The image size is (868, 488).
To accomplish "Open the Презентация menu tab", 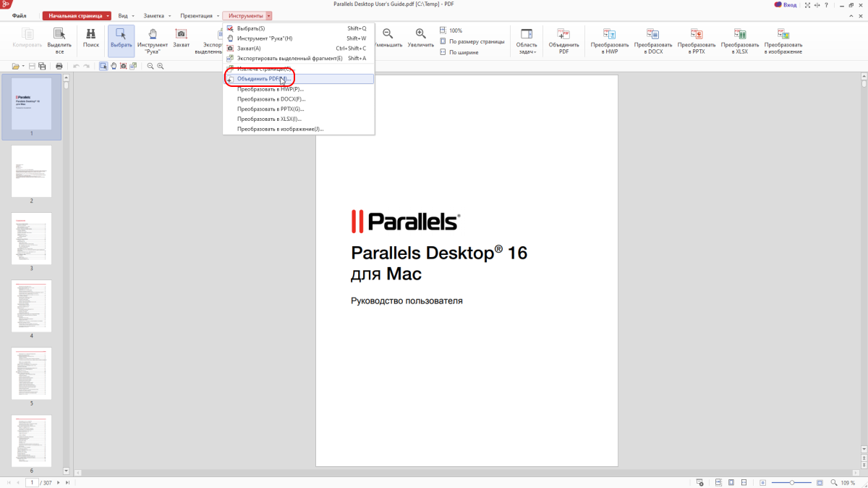I will click(197, 15).
